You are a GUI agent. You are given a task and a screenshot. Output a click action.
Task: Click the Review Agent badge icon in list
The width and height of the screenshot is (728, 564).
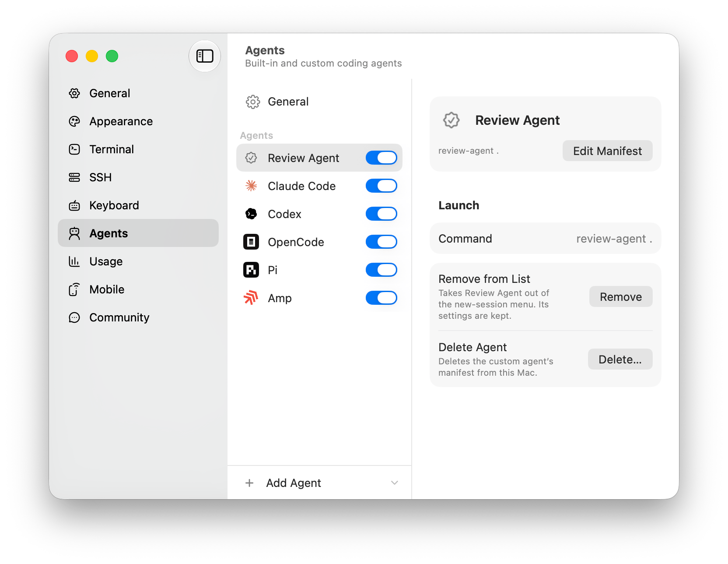pyautogui.click(x=251, y=158)
